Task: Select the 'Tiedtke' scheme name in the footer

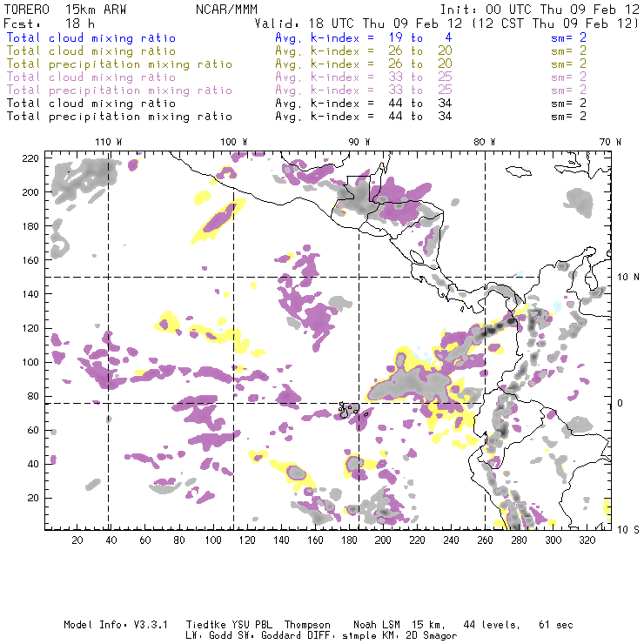Action: point(205,625)
